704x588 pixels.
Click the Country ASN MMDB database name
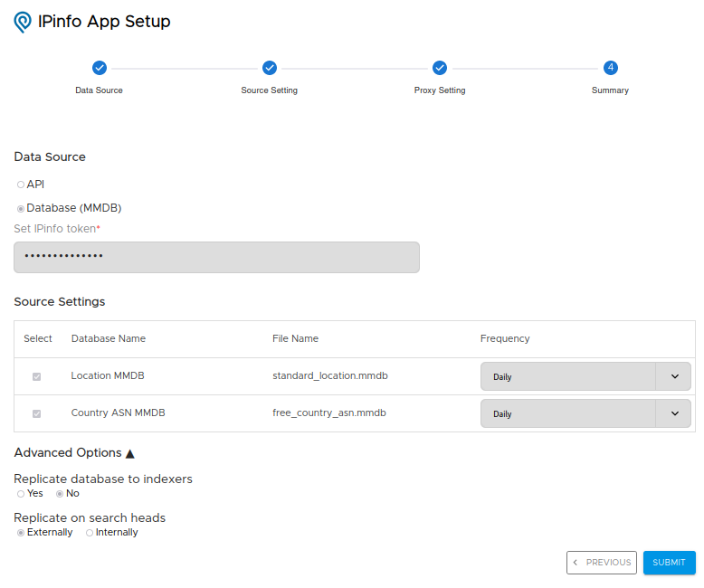click(x=118, y=413)
